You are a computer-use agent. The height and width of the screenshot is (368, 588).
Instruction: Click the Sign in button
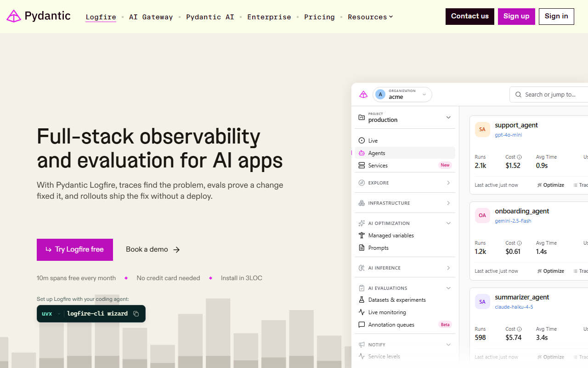pos(556,17)
